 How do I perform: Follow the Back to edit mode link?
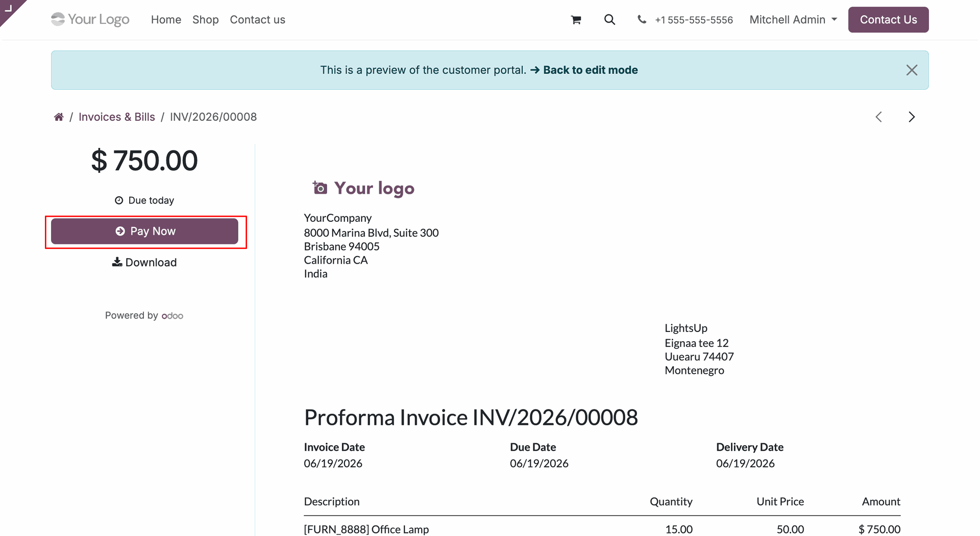[x=584, y=70]
